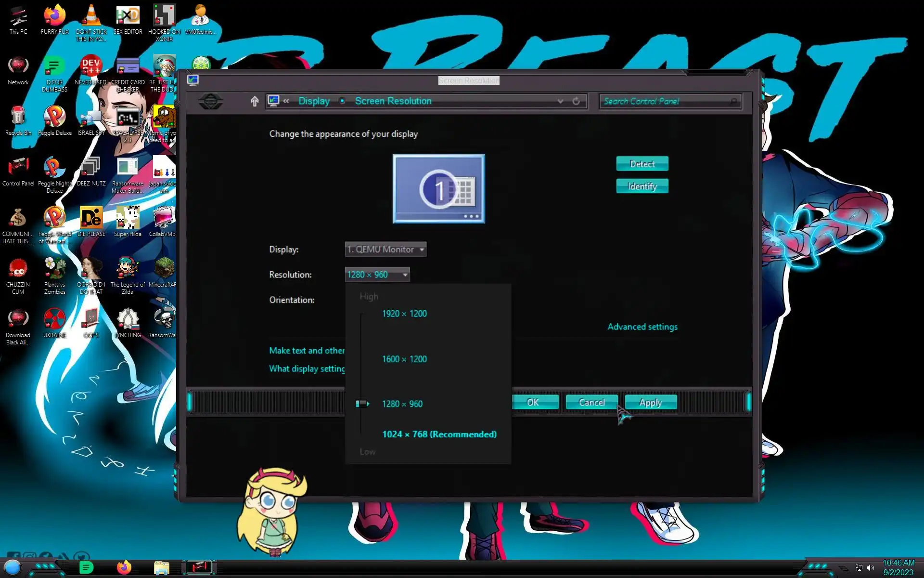Click the volume speaker tray icon
The height and width of the screenshot is (578, 924).
(x=871, y=568)
